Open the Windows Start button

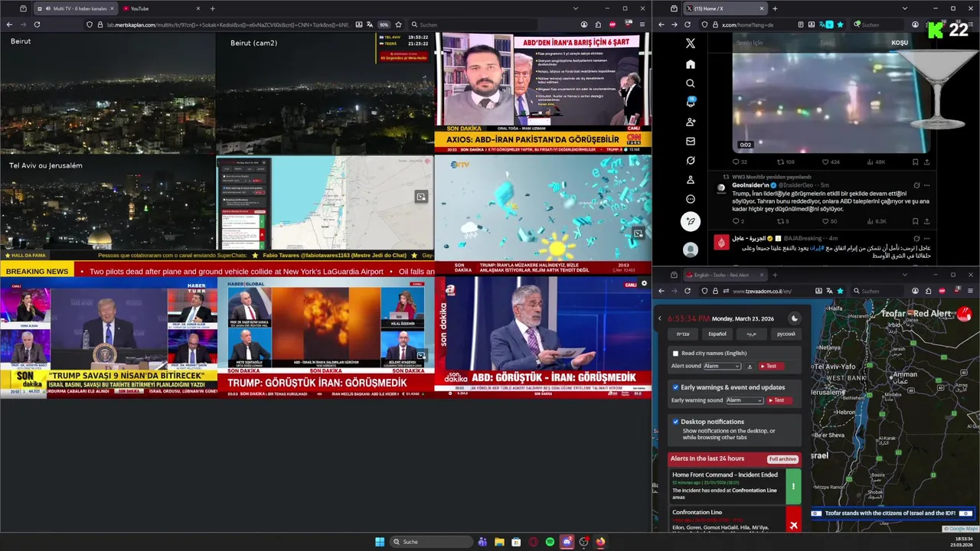[x=380, y=542]
